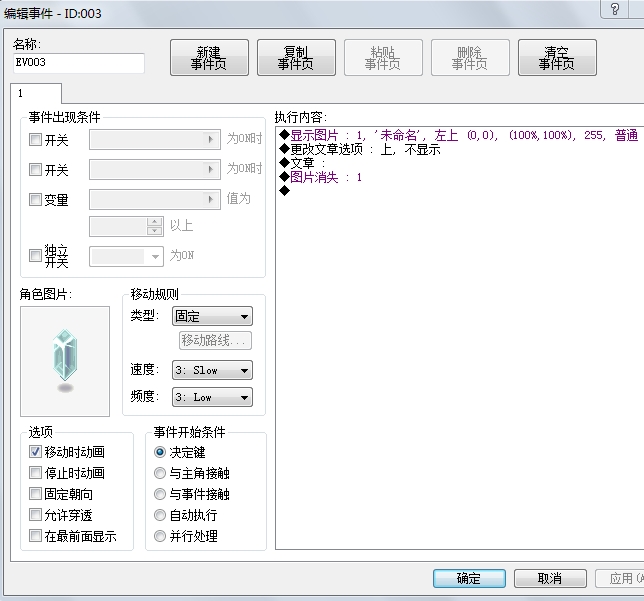Enable the 变量 condition checkbox

(x=35, y=200)
